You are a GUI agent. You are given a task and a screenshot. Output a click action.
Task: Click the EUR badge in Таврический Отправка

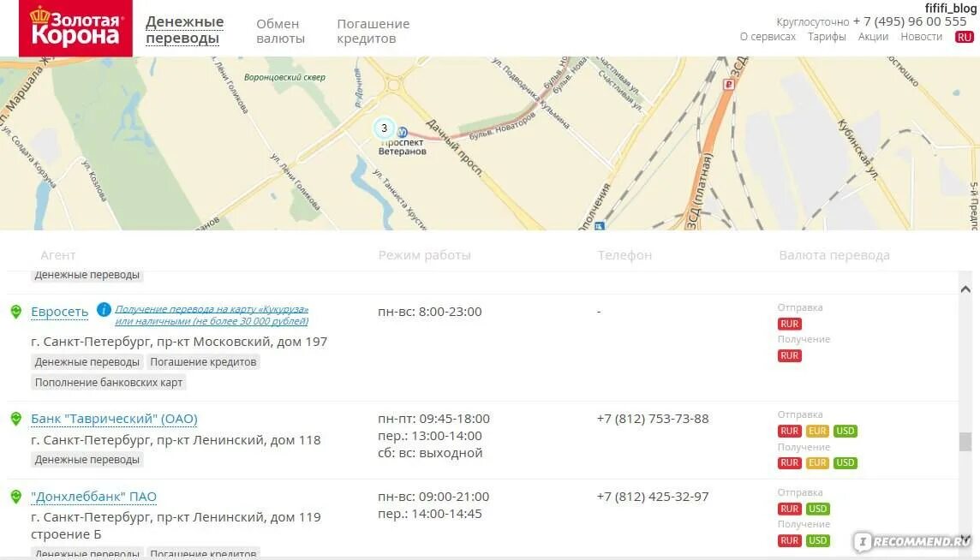coord(817,431)
